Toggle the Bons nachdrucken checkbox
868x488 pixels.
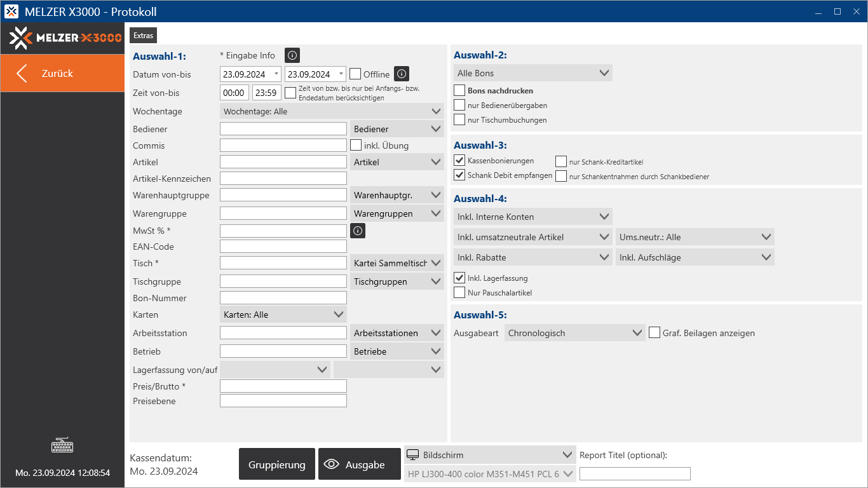(x=459, y=91)
